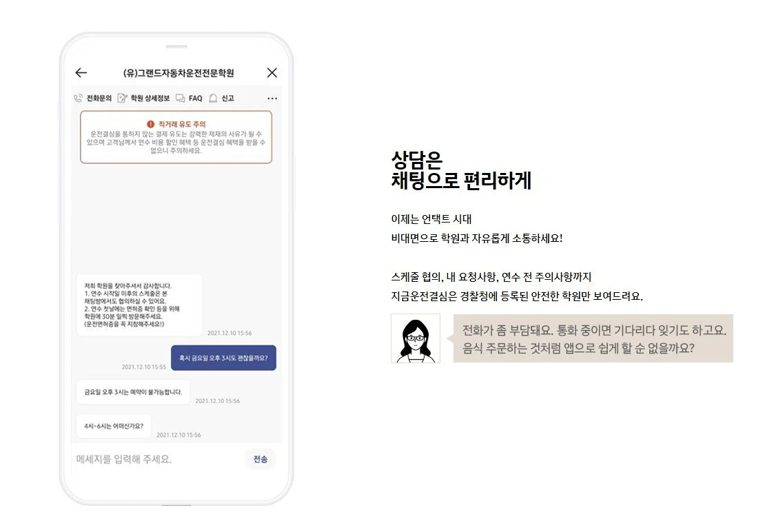Close the chat with the X icon
The width and height of the screenshot is (774, 532).
click(x=272, y=72)
